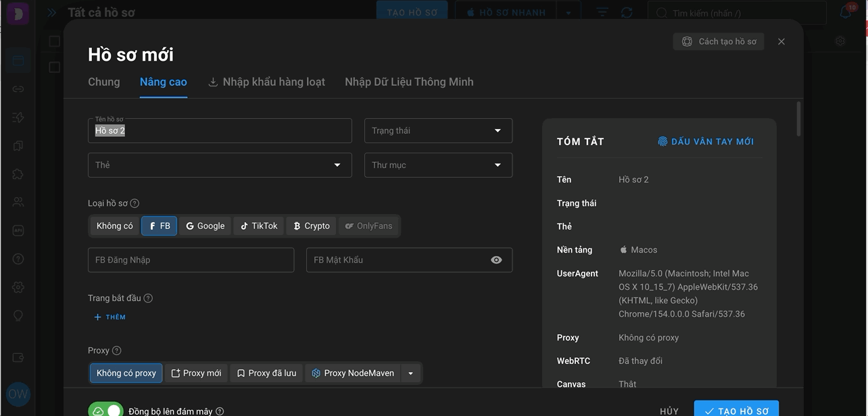Choose the Proxy mới option
This screenshot has width=868, height=416.
pyautogui.click(x=196, y=373)
